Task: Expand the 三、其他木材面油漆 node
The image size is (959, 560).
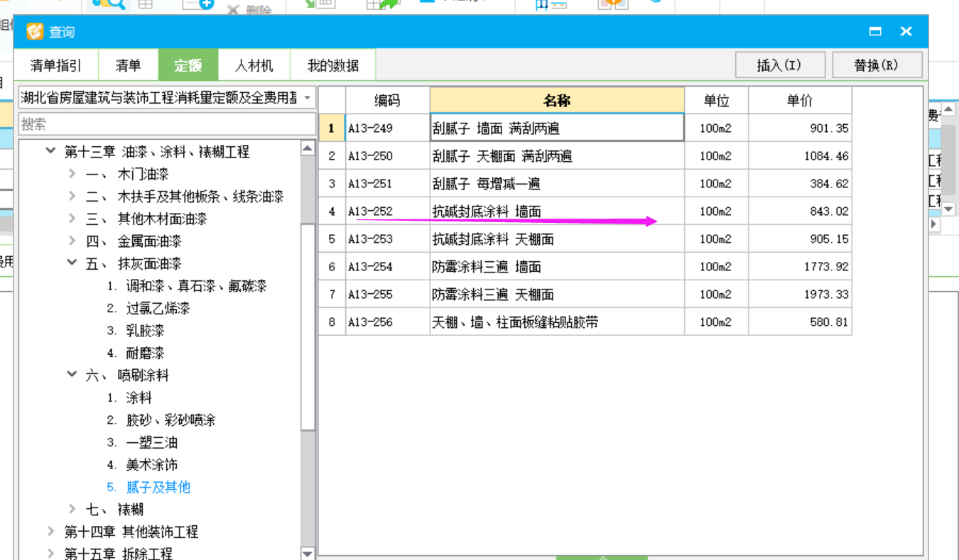Action: [x=72, y=219]
